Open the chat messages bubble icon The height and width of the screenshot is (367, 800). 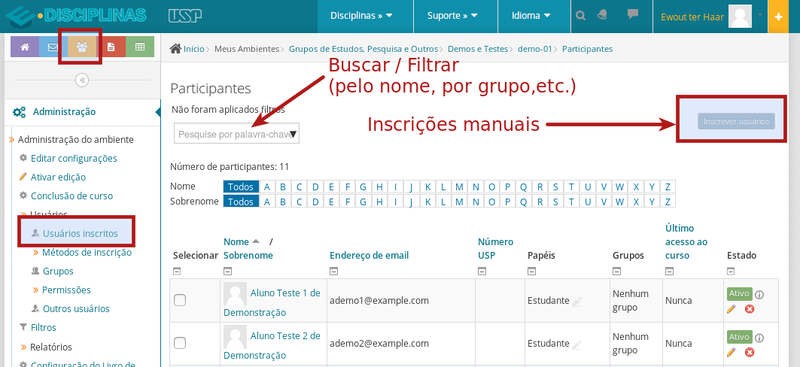coord(633,14)
